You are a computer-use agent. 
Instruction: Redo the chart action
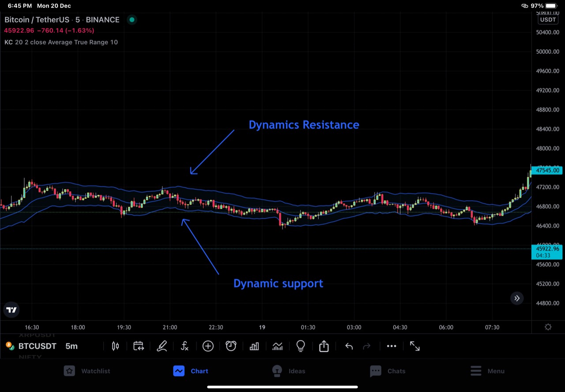click(x=366, y=346)
